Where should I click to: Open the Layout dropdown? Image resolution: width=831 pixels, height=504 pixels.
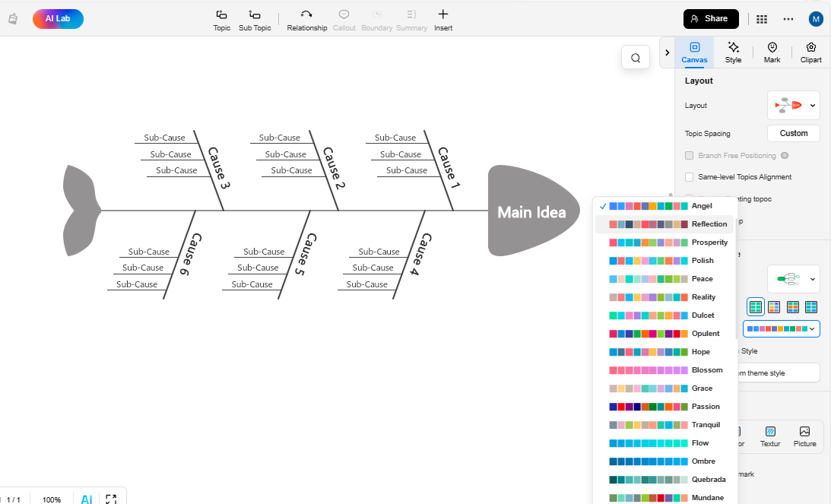[793, 106]
